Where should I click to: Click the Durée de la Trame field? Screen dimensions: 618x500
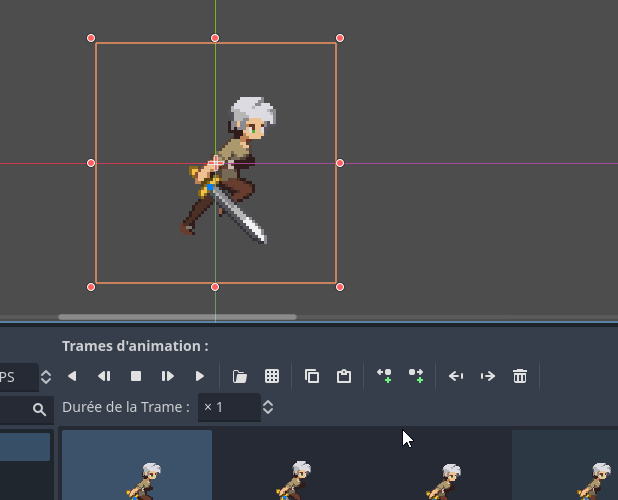(229, 407)
